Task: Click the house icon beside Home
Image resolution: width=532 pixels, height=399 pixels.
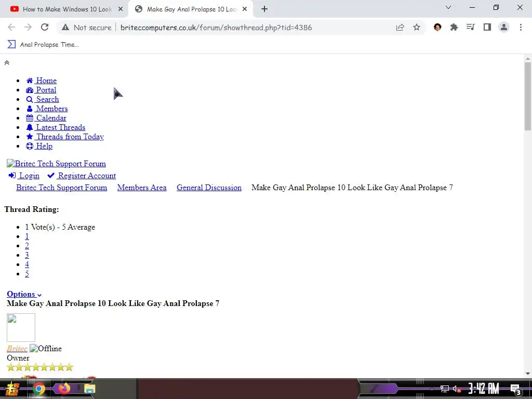Action: (x=30, y=81)
